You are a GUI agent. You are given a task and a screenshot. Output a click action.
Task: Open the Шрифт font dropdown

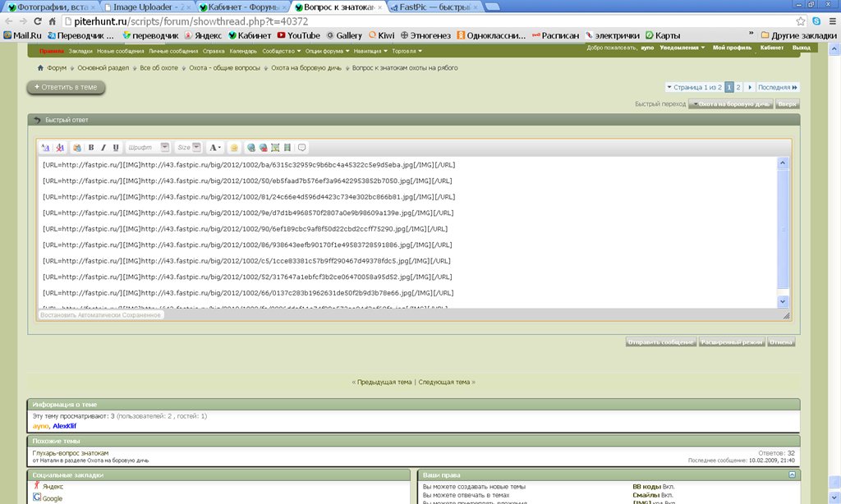[148, 148]
